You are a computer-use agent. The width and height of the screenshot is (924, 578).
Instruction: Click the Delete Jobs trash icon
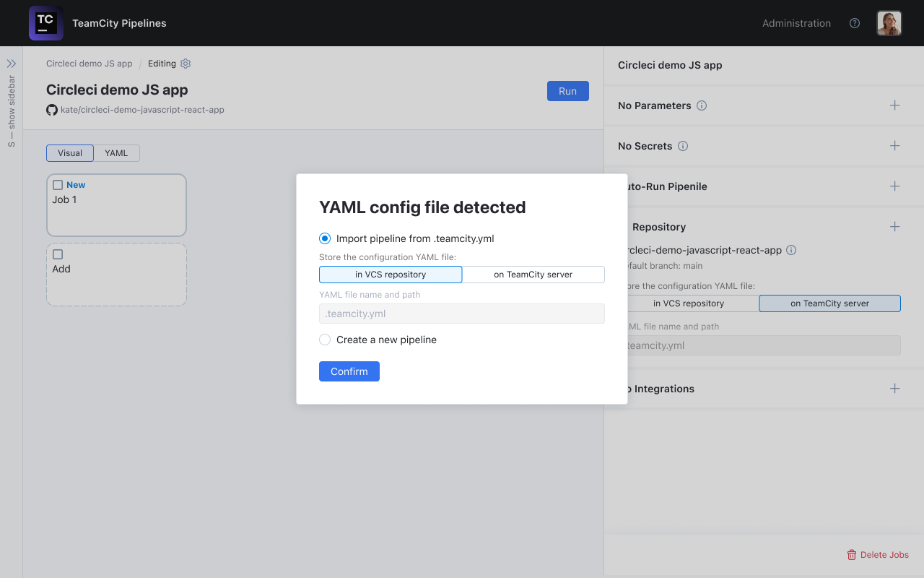[x=852, y=555]
